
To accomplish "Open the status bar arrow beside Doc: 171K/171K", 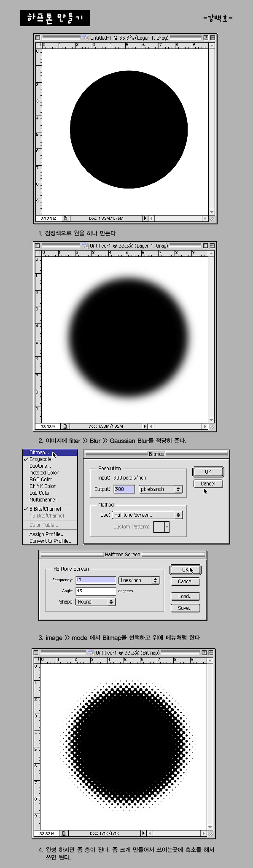I will [144, 833].
